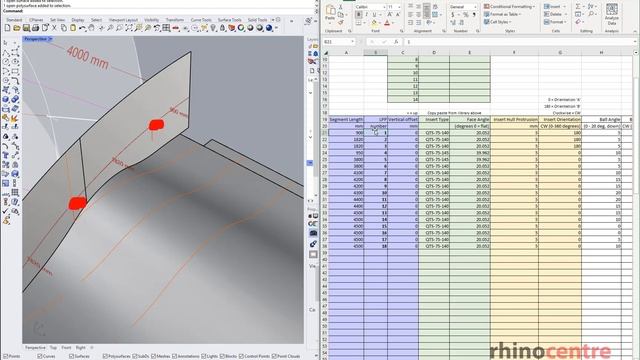Click Excel fill color bucket icon
640x360 pixels.
pyautogui.click(x=374, y=23)
